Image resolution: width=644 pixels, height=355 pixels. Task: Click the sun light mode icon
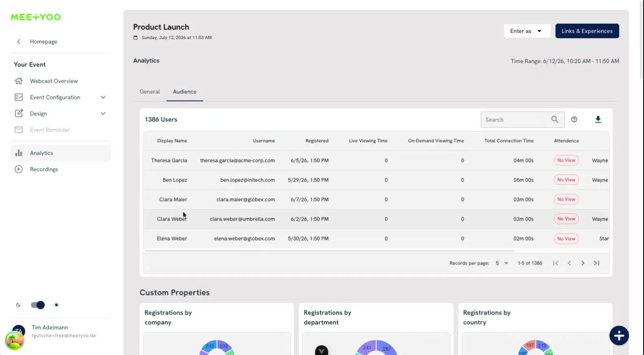pos(56,305)
